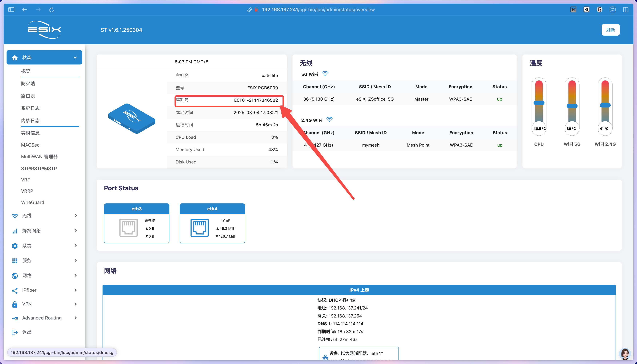Open the 防火墙 status page
Viewport: 637px width, 364px height.
click(28, 84)
